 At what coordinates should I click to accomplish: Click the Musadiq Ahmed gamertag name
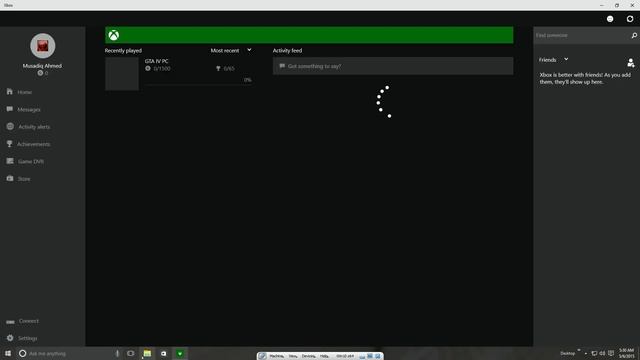42,66
